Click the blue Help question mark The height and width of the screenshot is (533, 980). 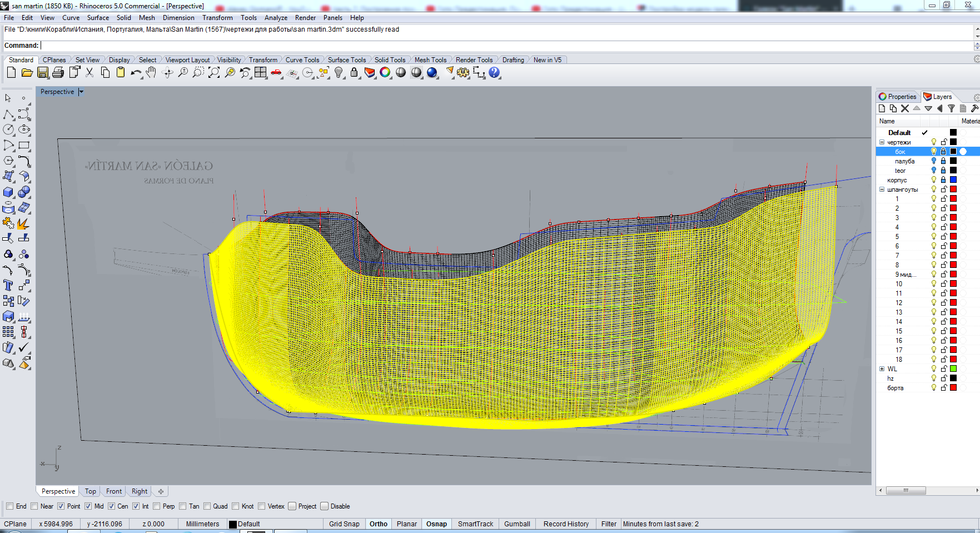(494, 73)
